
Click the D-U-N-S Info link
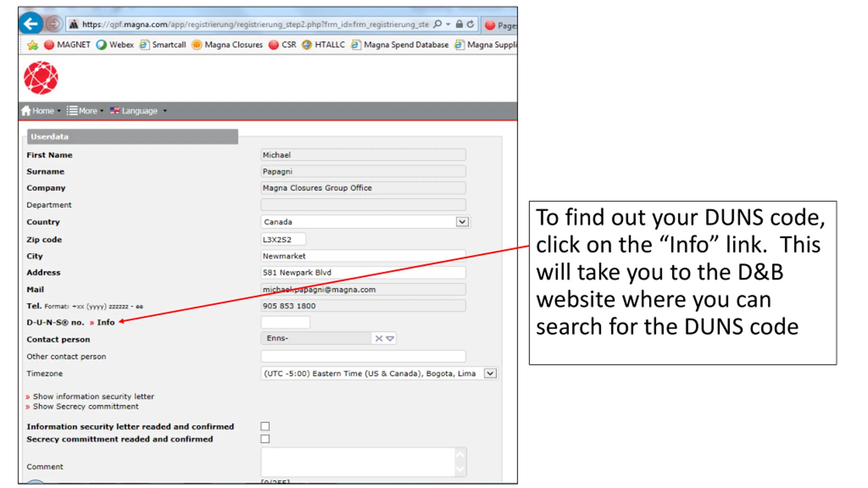pyautogui.click(x=105, y=322)
